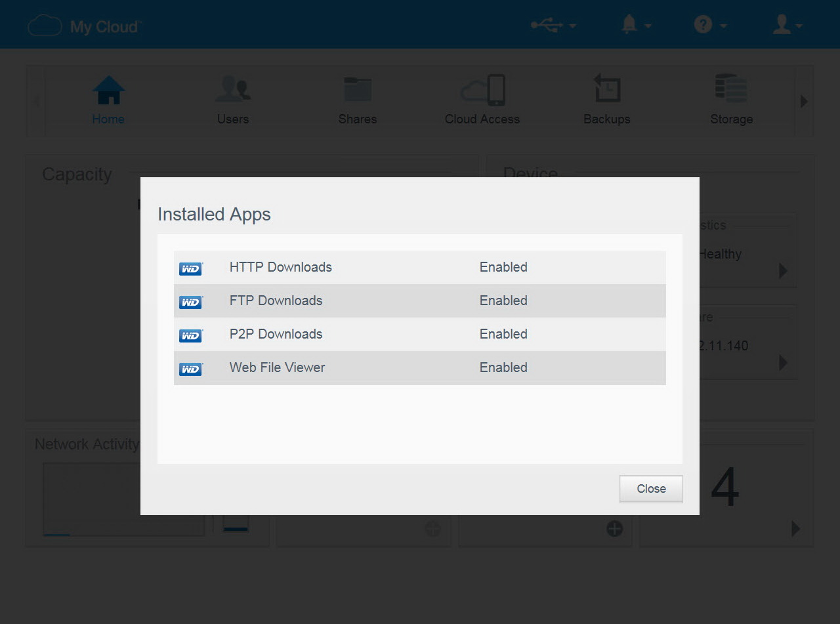Select the FTP Downloads app name
Screen dimensions: 840x624
point(276,301)
